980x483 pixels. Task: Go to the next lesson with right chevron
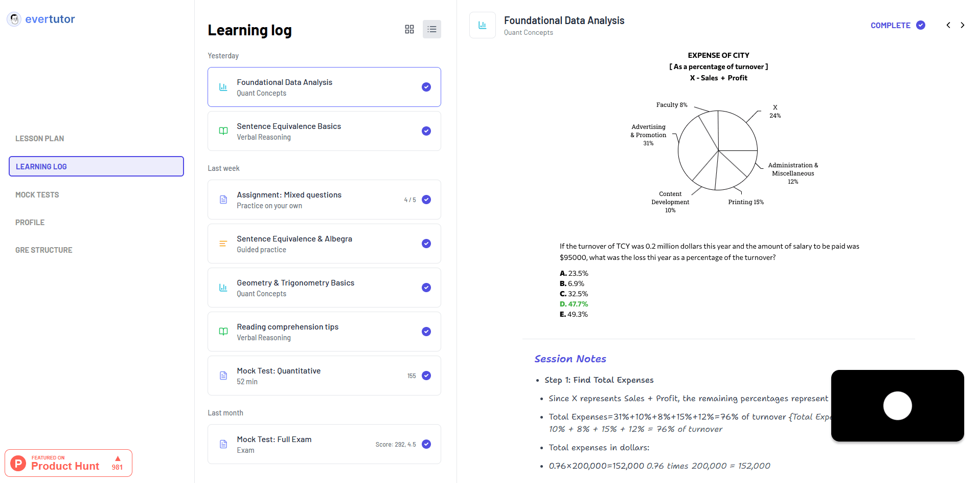tap(963, 25)
